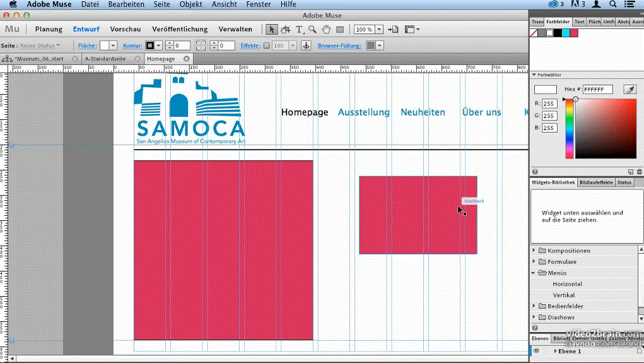Collapse the Farbwähler section
Screen dimensions: 644x363
coord(534,75)
